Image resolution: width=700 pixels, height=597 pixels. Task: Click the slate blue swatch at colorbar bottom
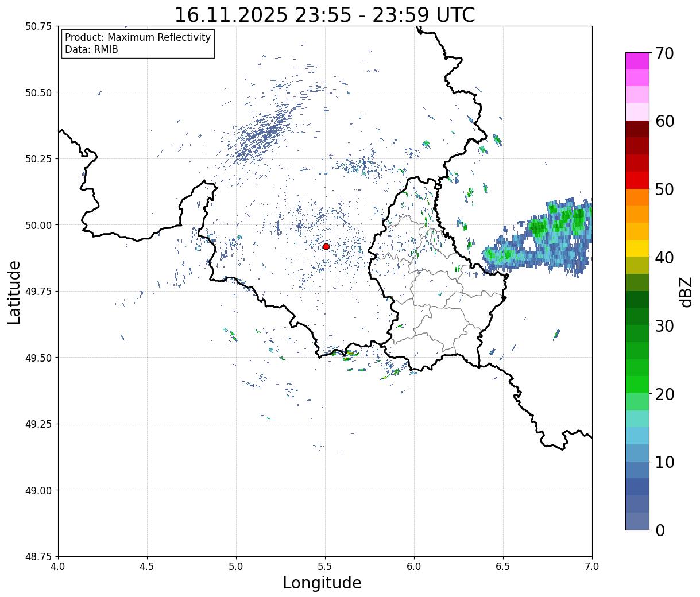pos(637,521)
